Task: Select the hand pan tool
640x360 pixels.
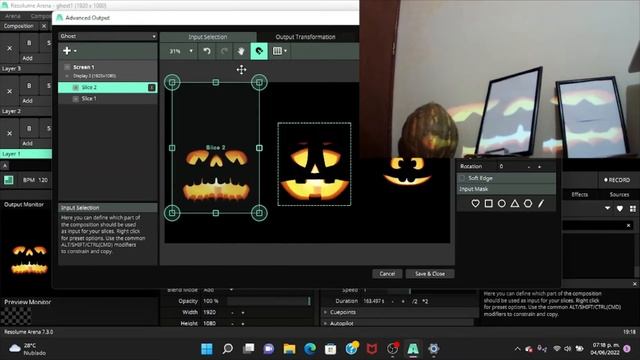Action: [241, 51]
